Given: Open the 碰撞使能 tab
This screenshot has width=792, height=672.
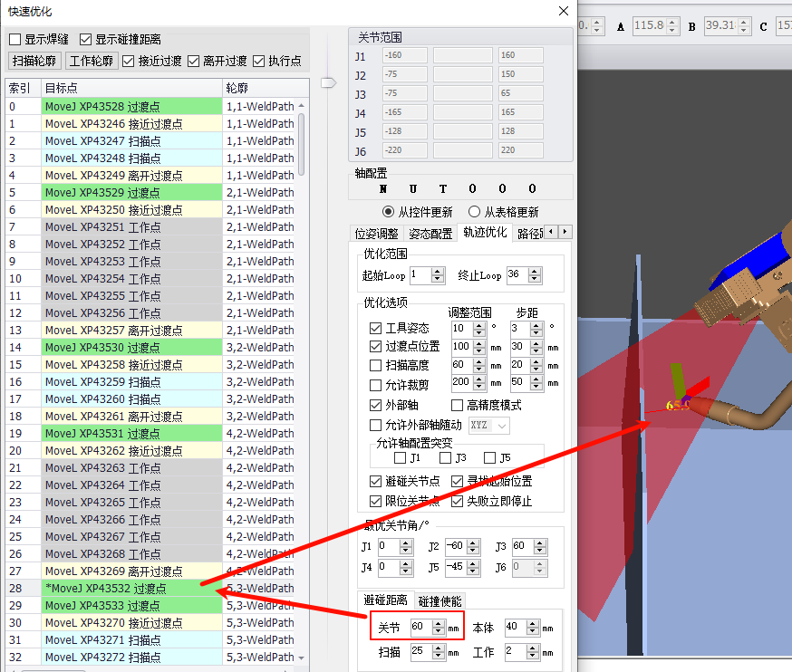Looking at the screenshot, I should click(439, 601).
